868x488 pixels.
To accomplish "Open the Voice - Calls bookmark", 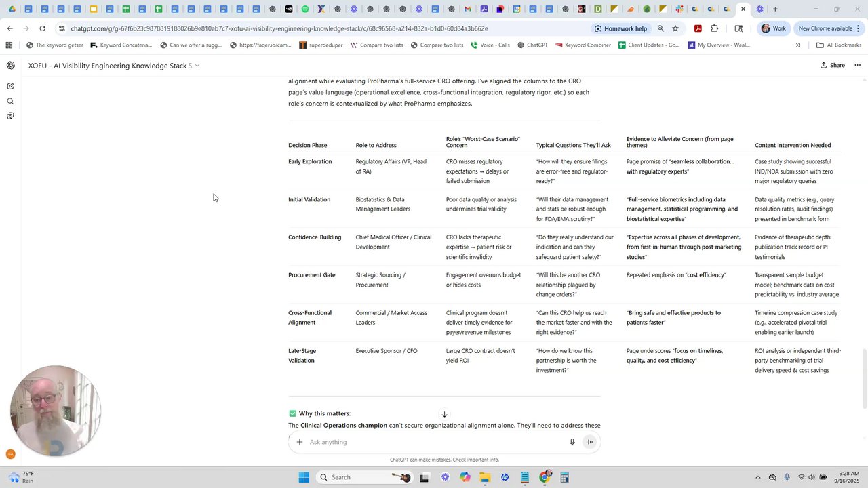I will [489, 45].
